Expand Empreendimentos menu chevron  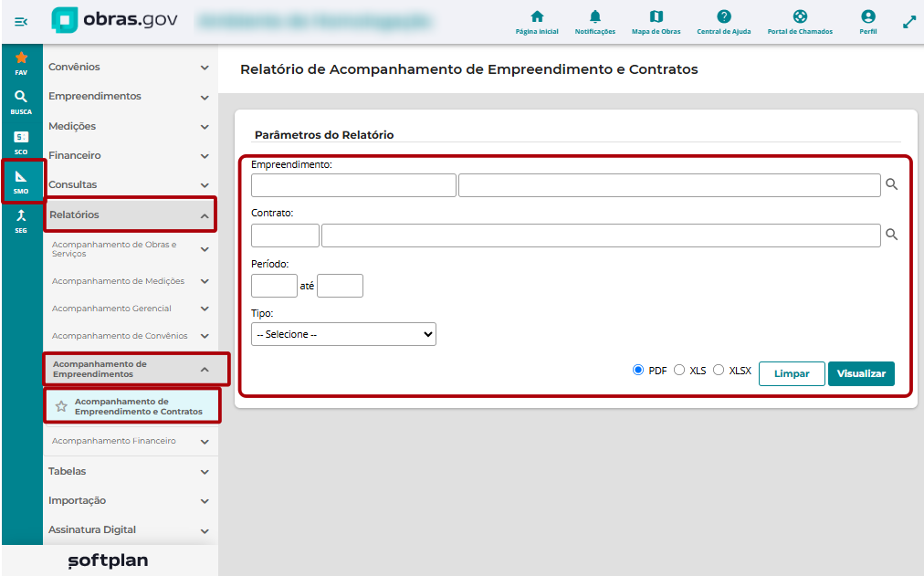(205, 97)
